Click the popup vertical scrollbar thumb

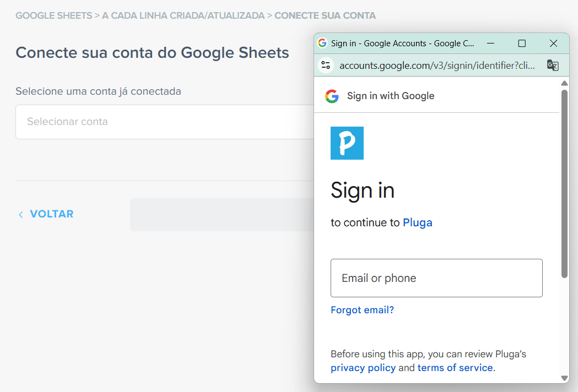pos(564,183)
